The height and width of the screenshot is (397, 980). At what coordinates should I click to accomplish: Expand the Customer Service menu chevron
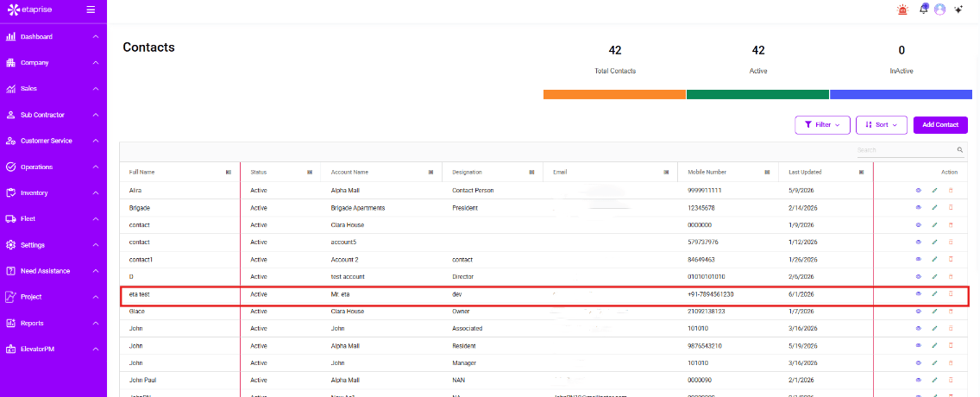[x=96, y=142]
